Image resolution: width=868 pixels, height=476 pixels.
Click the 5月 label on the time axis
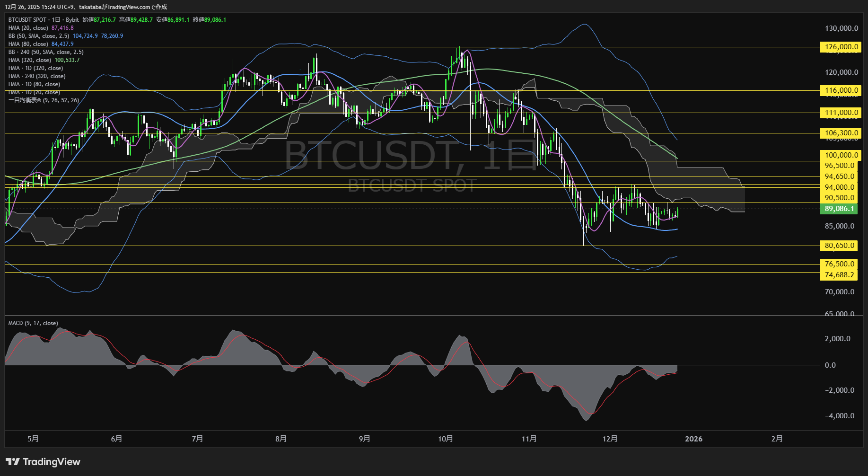[x=32, y=439]
